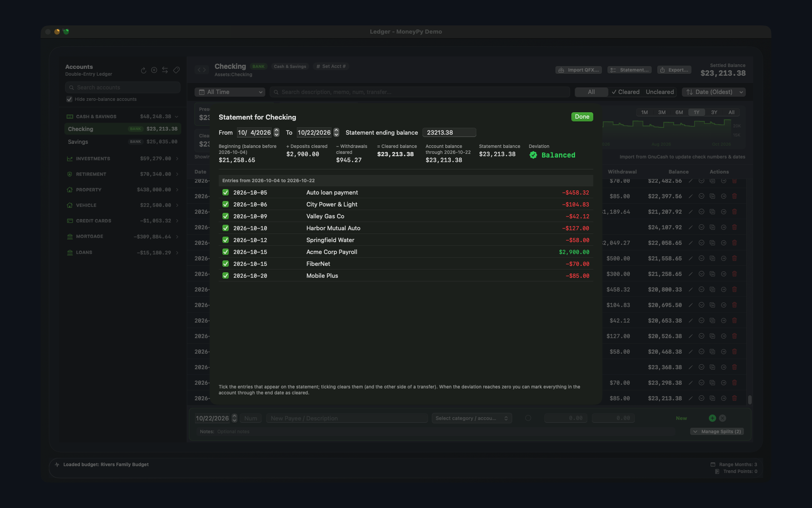Screen dimensions: 812x508
Task: Click the Statement... button
Action: 629,70
